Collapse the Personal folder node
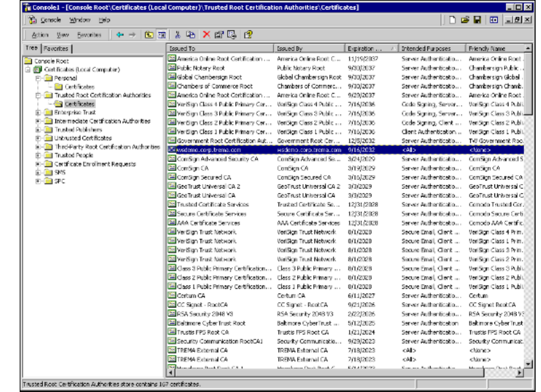Viewport: 541px width, 392px height. 38,78
